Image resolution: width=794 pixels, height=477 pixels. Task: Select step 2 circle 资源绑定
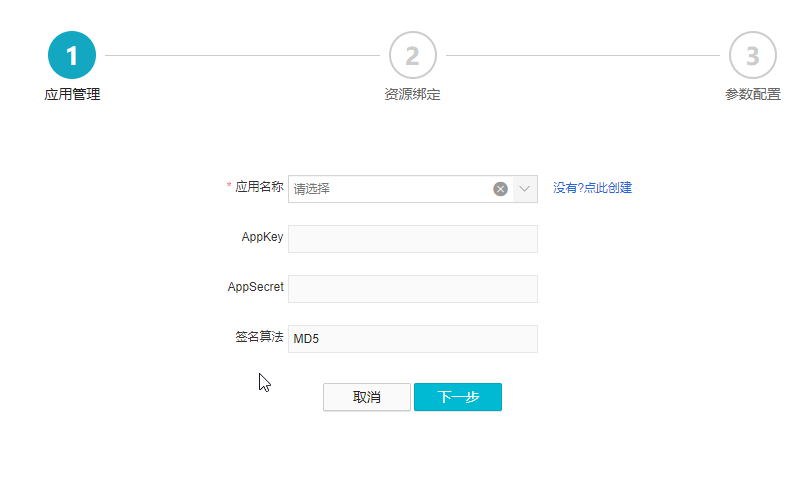point(413,55)
